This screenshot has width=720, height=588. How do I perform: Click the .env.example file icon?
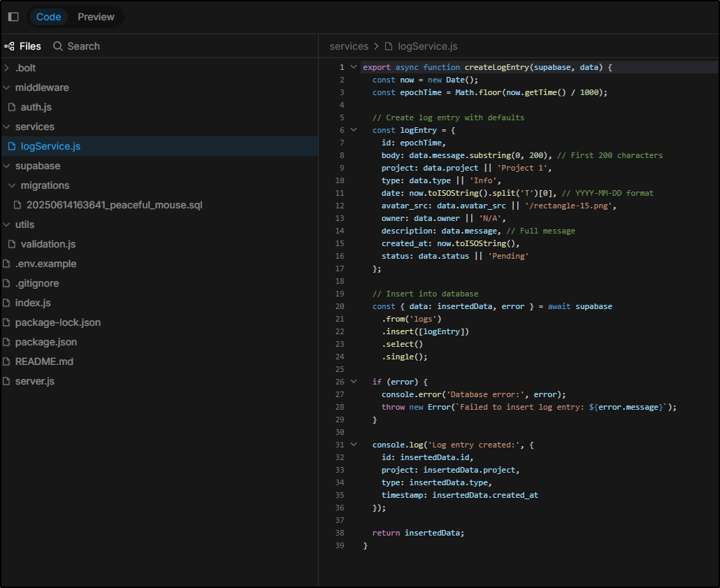pyautogui.click(x=6, y=264)
